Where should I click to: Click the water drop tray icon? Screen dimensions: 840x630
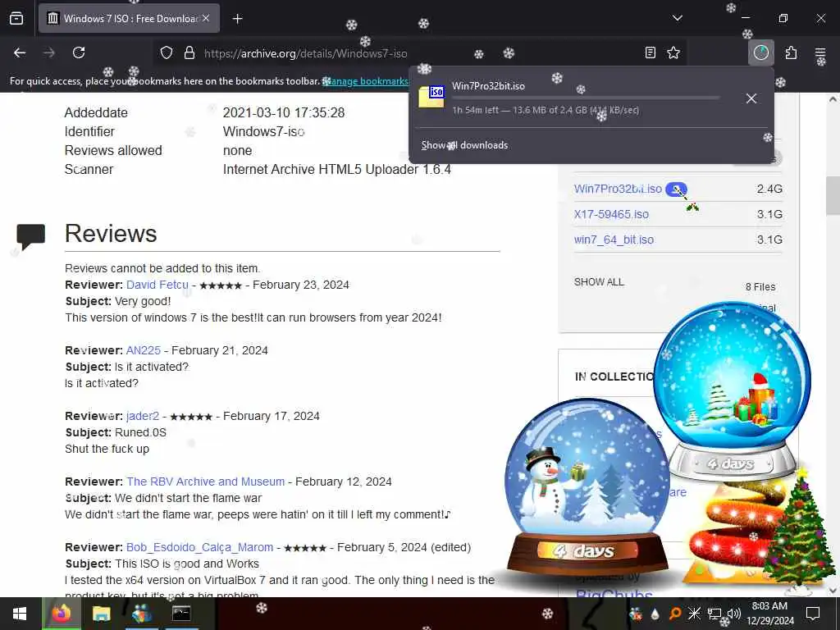pyautogui.click(x=655, y=614)
